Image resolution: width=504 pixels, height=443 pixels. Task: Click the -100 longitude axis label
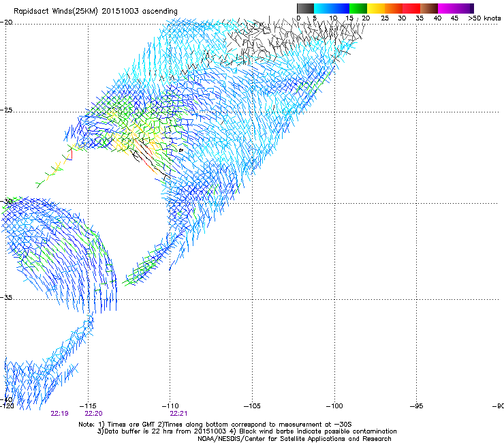click(334, 406)
